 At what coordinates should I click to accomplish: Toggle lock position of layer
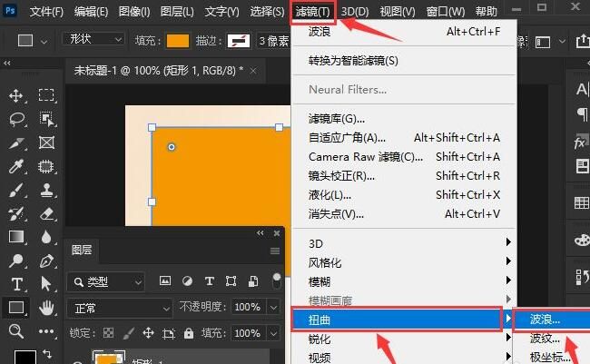pyautogui.click(x=148, y=333)
